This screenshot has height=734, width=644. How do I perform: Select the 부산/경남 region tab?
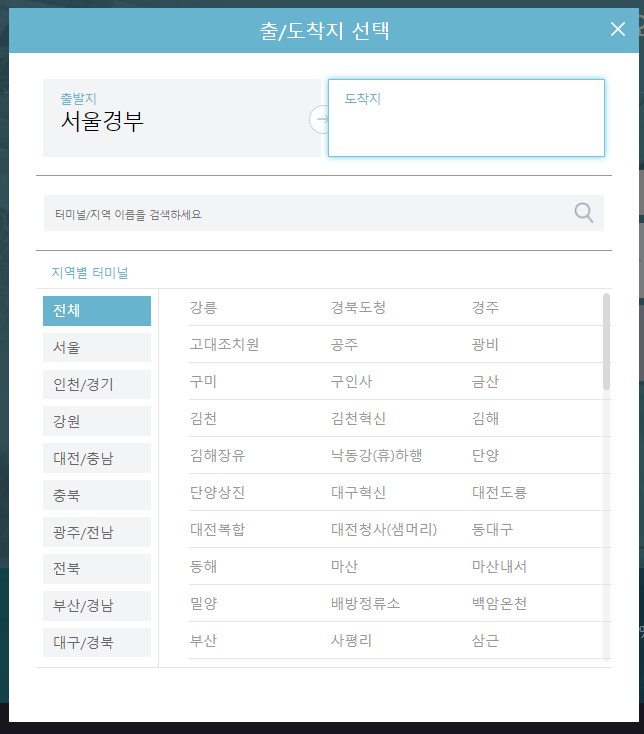coord(97,606)
